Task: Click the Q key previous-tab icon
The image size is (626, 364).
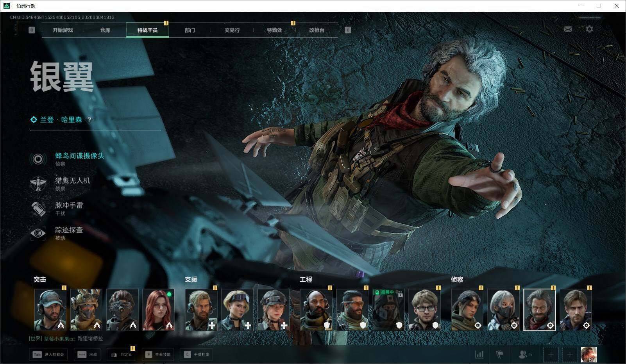Action: coord(32,30)
